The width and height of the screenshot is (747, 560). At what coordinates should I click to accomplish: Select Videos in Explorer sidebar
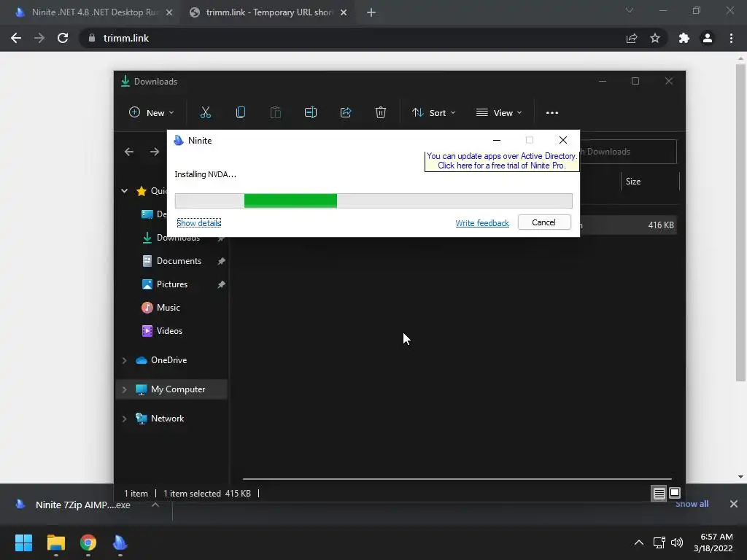[169, 331]
